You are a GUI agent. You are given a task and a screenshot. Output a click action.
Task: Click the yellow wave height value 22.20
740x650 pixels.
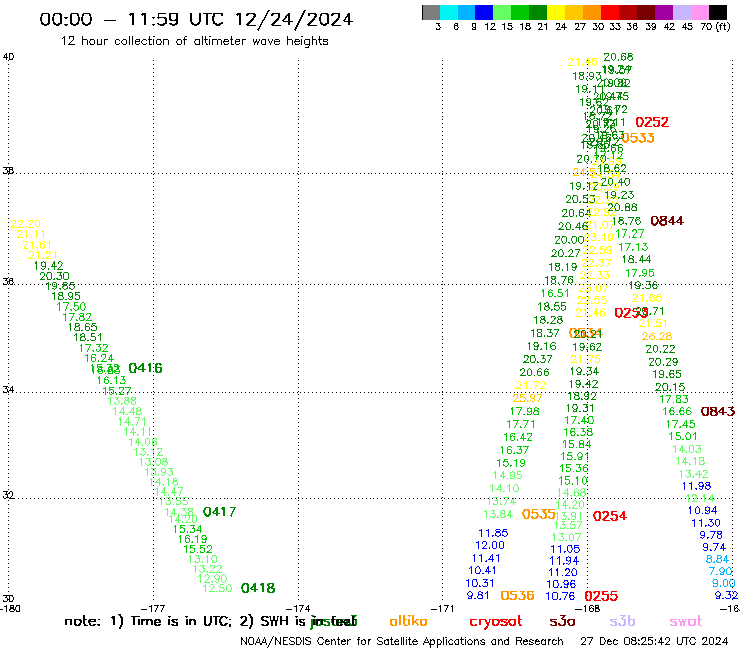click(25, 224)
